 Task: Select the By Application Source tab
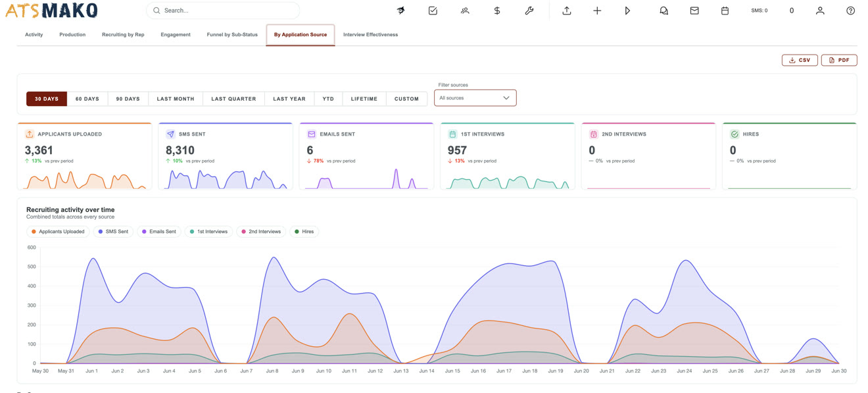(301, 35)
